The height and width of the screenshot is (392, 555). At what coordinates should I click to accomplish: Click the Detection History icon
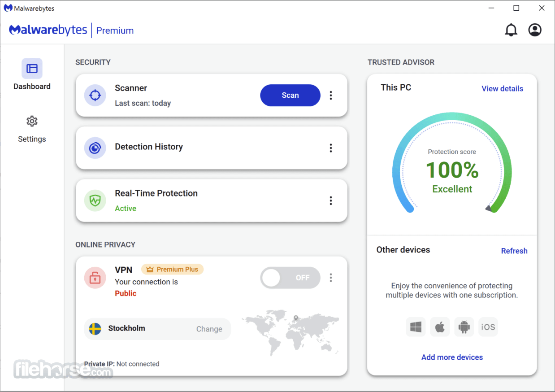pos(95,148)
